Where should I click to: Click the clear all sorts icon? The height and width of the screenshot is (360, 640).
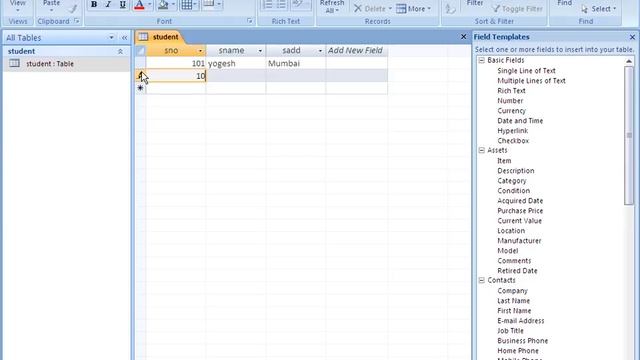(x=450, y=9)
